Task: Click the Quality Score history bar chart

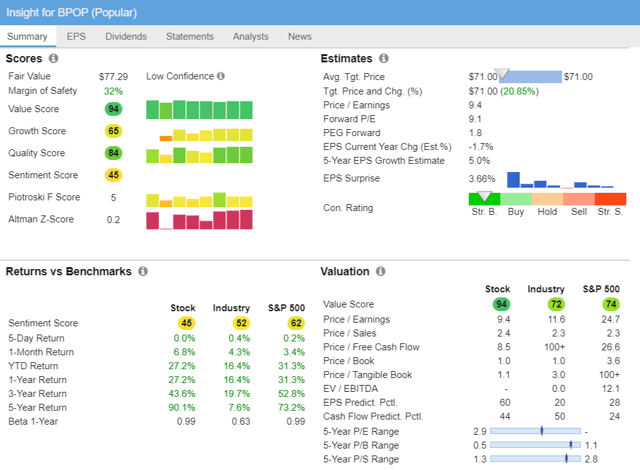Action: (x=199, y=155)
